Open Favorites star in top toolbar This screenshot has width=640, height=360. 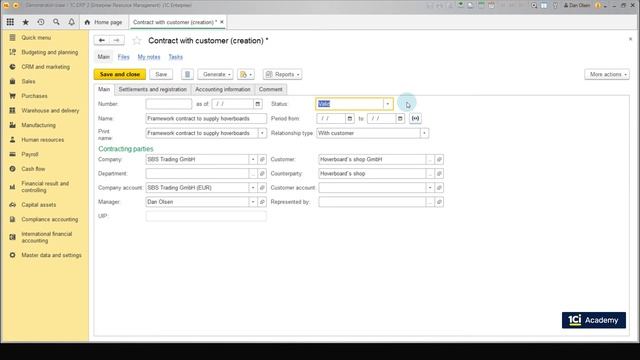[x=25, y=22]
